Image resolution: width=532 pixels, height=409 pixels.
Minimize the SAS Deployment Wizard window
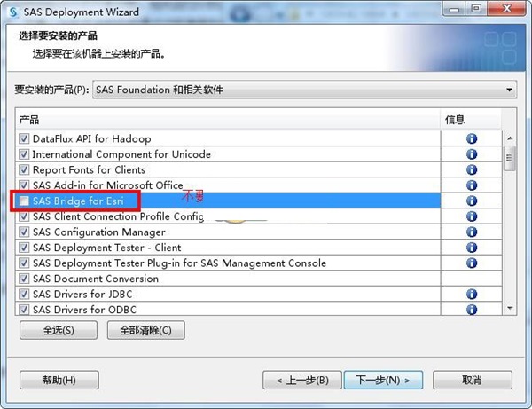tap(454, 9)
